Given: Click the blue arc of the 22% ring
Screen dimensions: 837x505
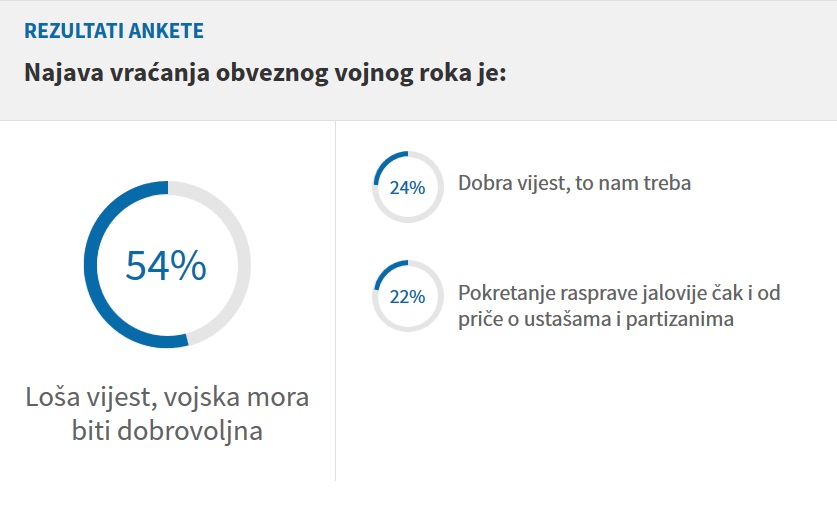Looking at the screenshot, I should 390,268.
